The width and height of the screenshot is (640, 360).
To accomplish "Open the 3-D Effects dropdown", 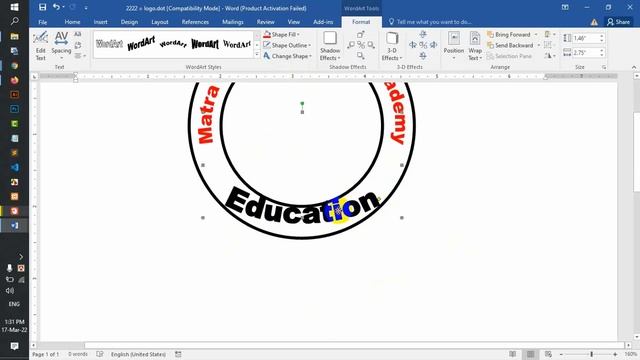I will tap(392, 46).
